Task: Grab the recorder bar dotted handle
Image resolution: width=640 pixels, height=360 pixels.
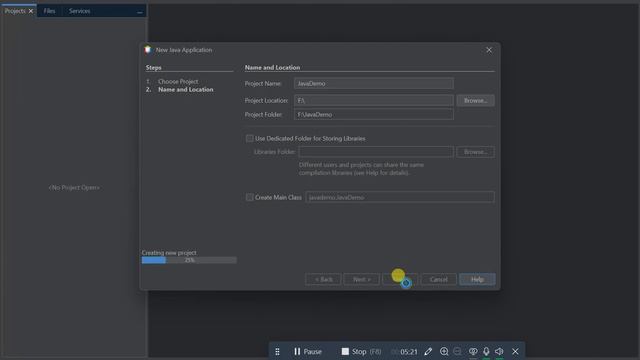Action: point(277,351)
